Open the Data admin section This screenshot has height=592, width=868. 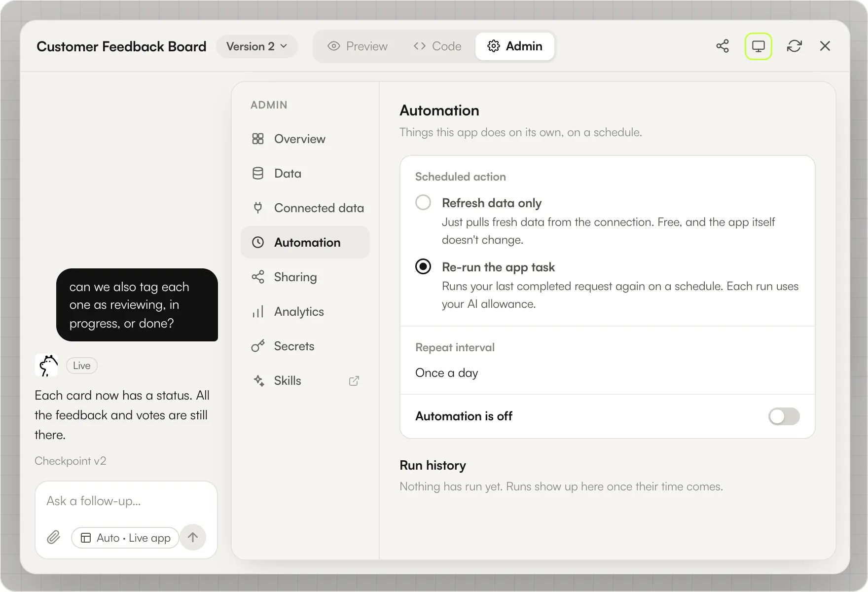(305, 174)
